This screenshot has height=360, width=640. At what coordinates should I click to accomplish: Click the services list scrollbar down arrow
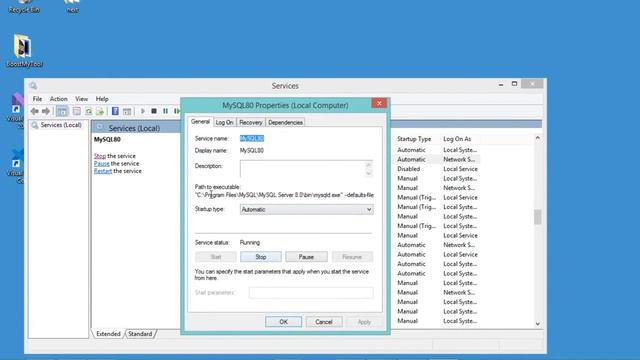coord(538,324)
